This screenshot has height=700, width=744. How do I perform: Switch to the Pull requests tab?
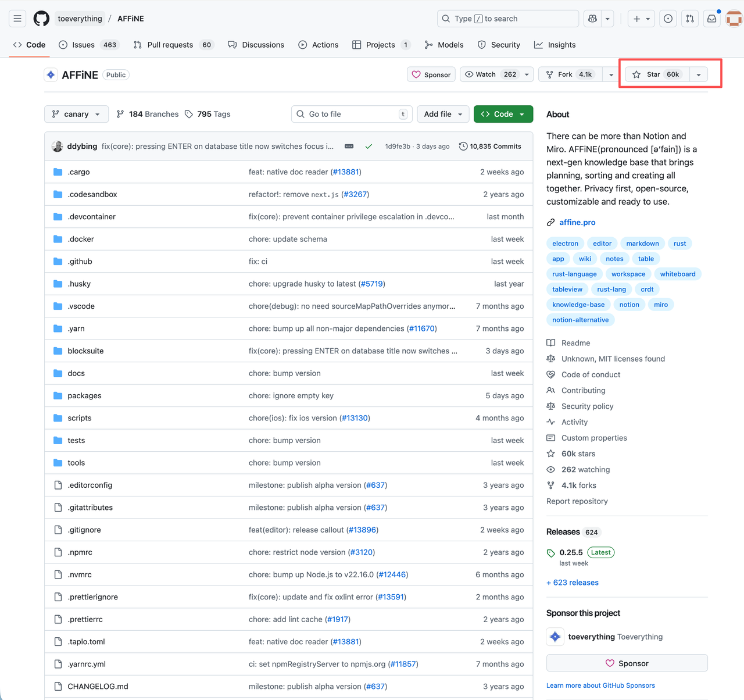(x=174, y=45)
